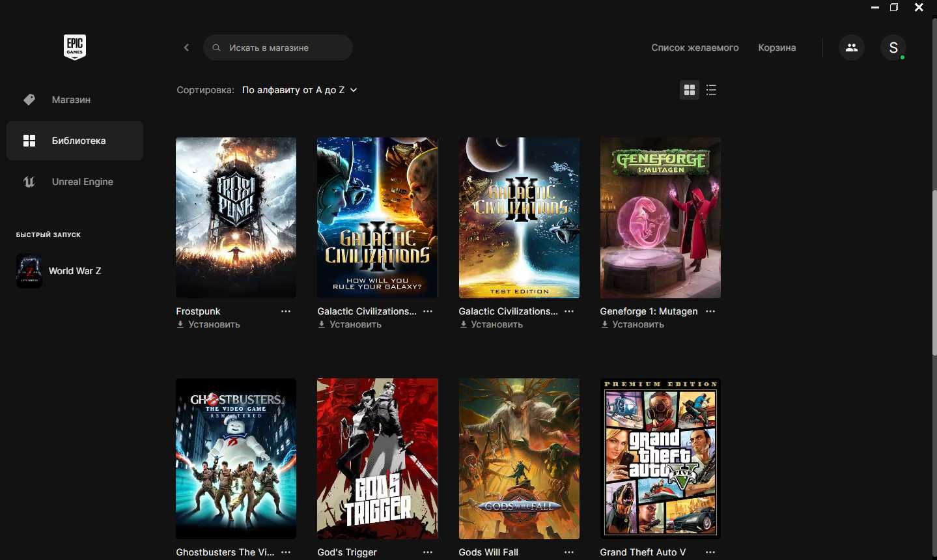Image resolution: width=937 pixels, height=560 pixels.
Task: Open the account avatar labeled S
Action: [893, 48]
